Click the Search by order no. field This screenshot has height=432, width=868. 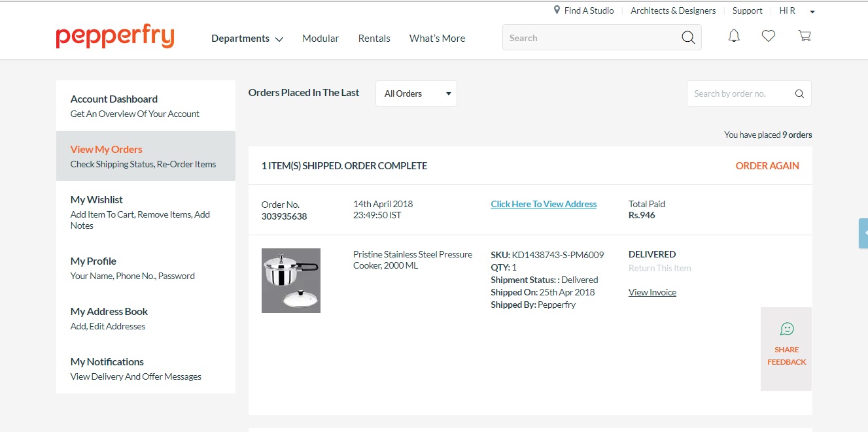coord(739,94)
